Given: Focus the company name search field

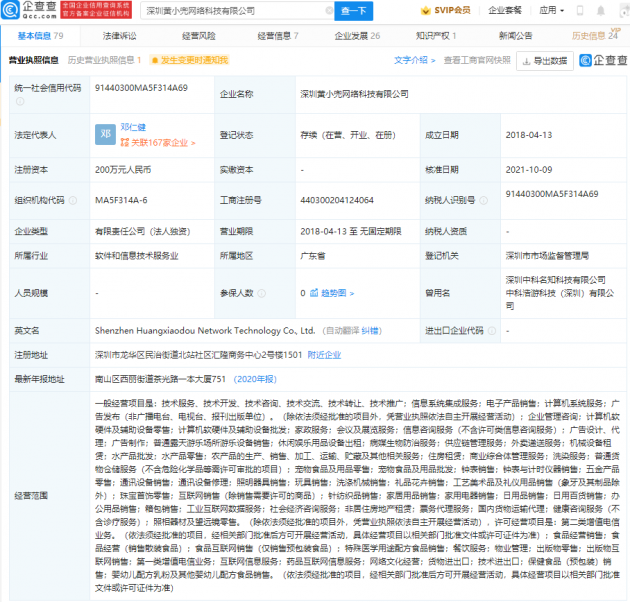Looking at the screenshot, I should tap(235, 11).
